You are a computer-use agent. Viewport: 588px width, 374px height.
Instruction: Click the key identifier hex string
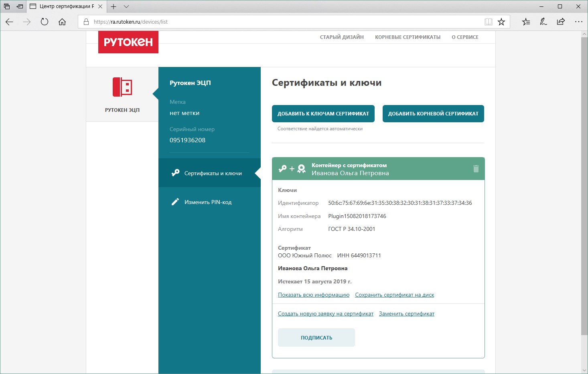click(400, 203)
